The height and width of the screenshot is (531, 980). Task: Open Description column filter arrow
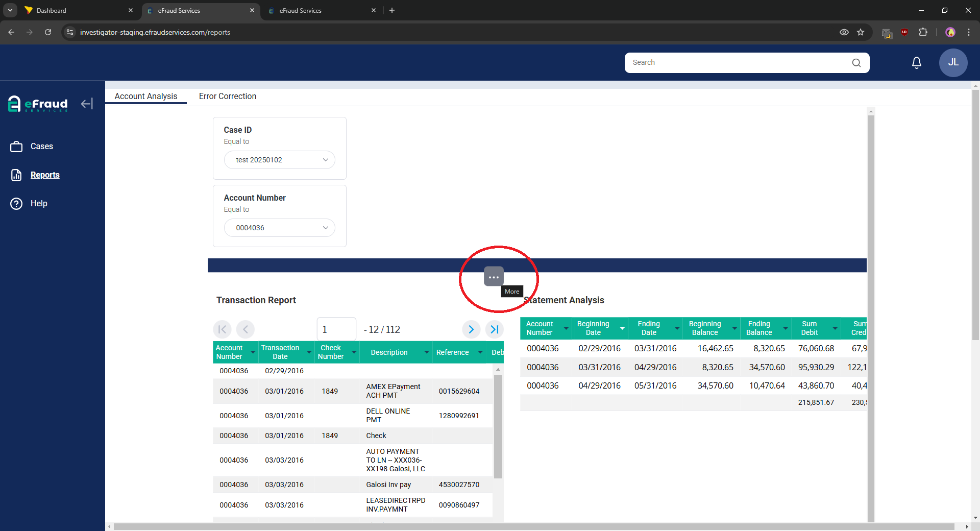427,352
